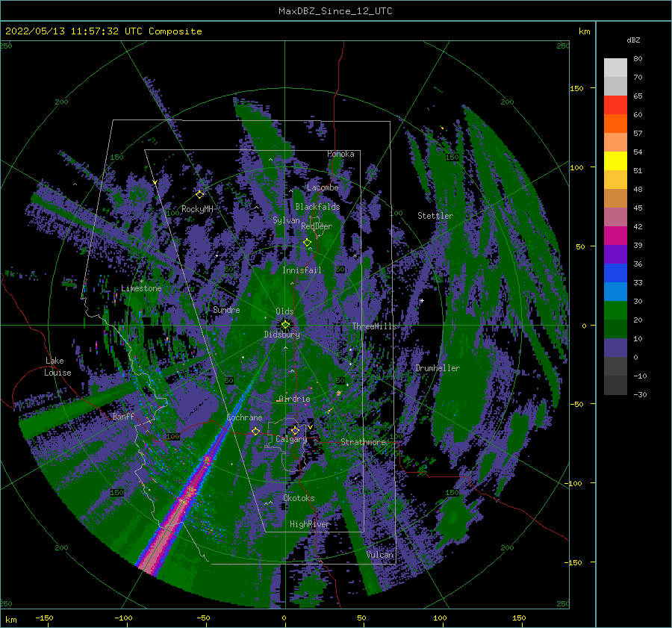Click the HighRiver town label

(x=310, y=524)
